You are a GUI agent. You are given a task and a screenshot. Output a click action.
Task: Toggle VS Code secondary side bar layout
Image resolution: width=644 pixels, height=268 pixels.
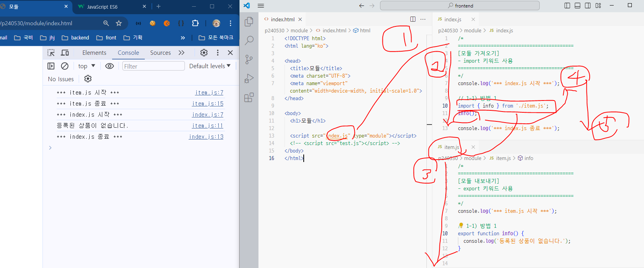(x=588, y=6)
